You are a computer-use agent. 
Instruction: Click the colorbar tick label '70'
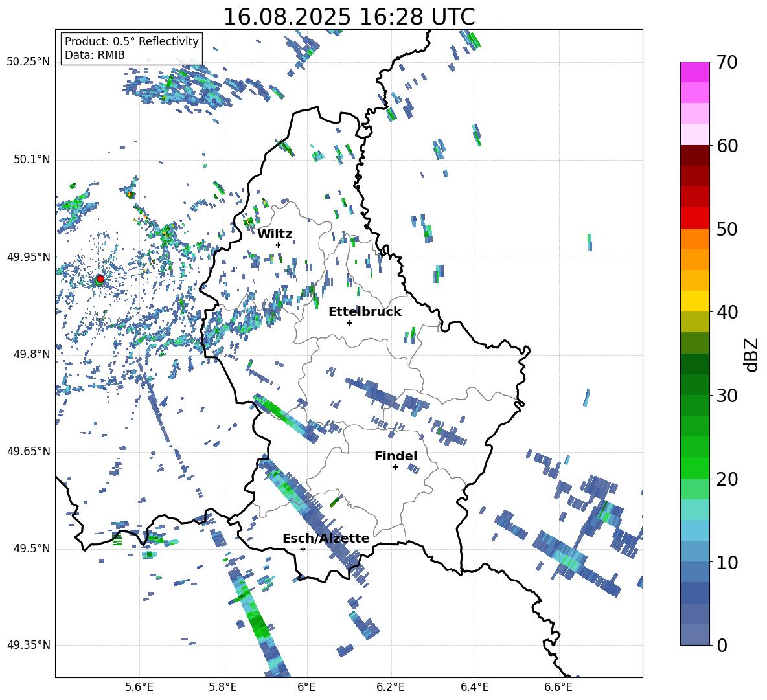click(727, 63)
